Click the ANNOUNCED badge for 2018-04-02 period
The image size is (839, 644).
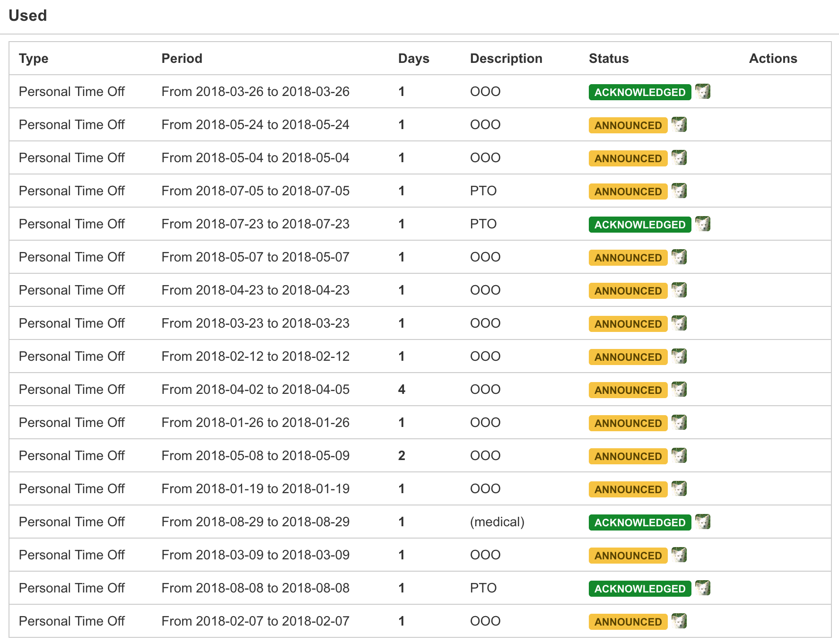(x=628, y=390)
